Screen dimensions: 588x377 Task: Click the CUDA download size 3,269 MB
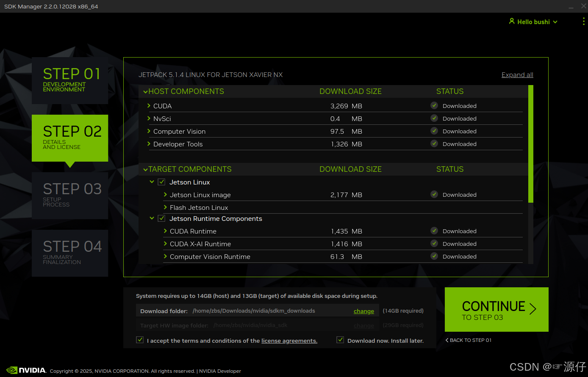pos(346,106)
